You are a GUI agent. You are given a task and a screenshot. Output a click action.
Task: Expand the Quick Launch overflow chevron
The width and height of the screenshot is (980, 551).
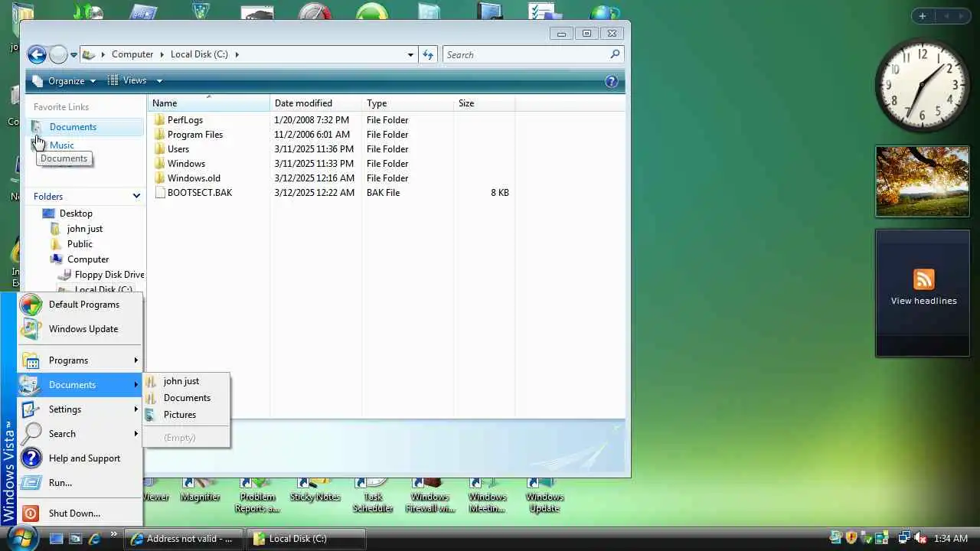point(114,535)
